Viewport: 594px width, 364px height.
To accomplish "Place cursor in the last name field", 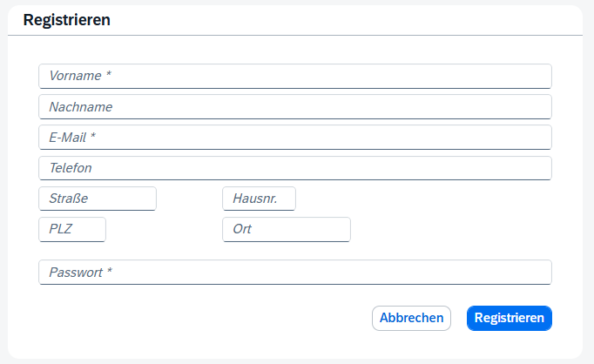I will 294,106.
